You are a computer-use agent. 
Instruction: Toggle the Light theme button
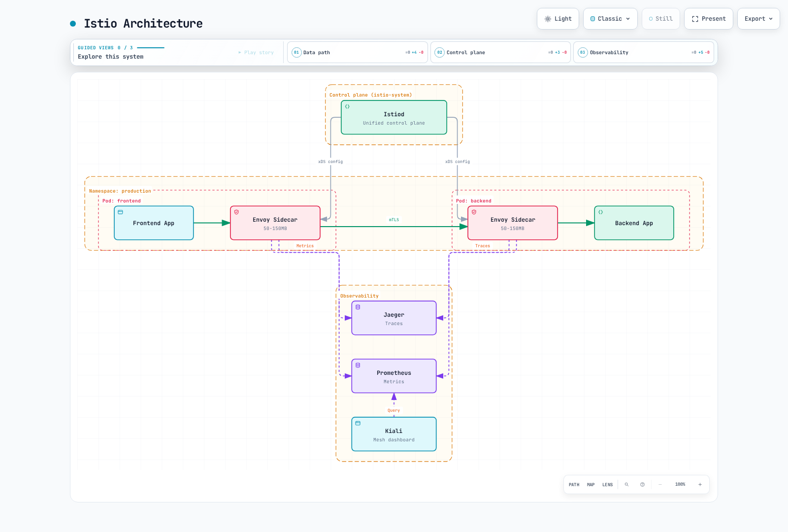[558, 19]
